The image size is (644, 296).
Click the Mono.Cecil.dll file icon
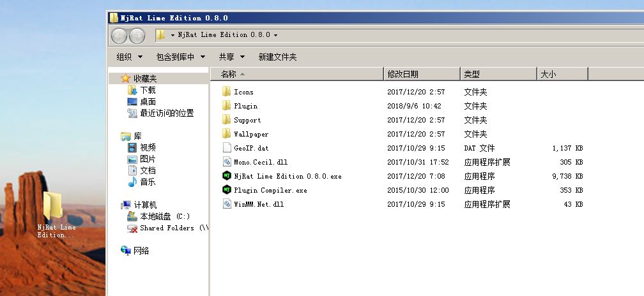coord(227,162)
